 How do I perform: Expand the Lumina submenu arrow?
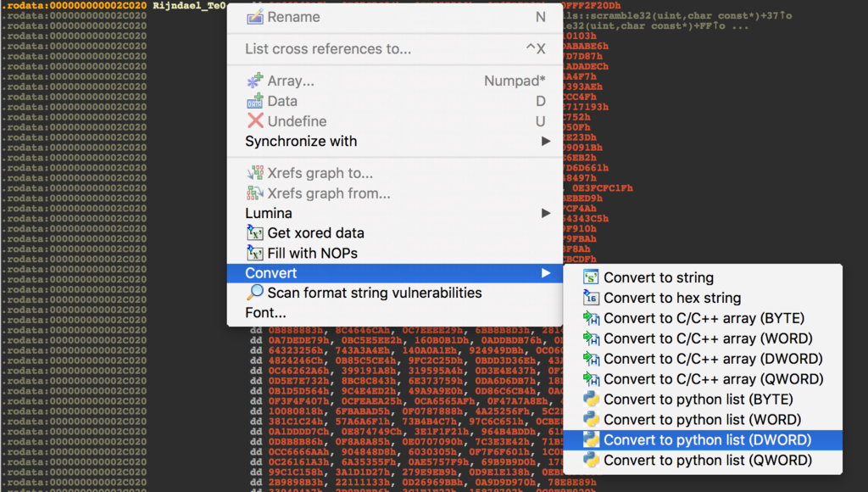[x=546, y=213]
